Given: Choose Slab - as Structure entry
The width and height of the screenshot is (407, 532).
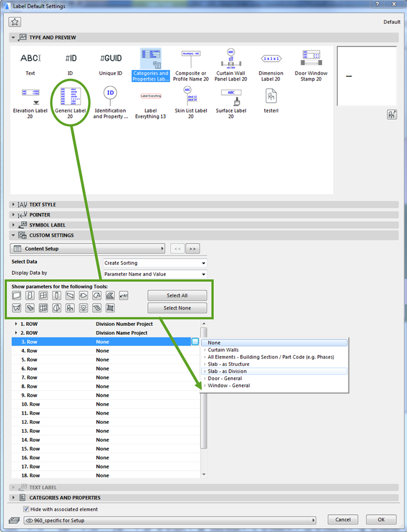Looking at the screenshot, I should [275, 364].
